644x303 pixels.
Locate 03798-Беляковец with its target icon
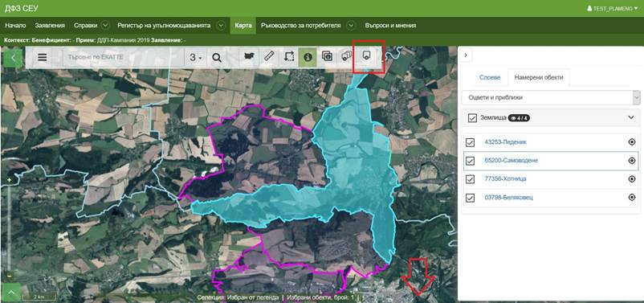click(632, 198)
